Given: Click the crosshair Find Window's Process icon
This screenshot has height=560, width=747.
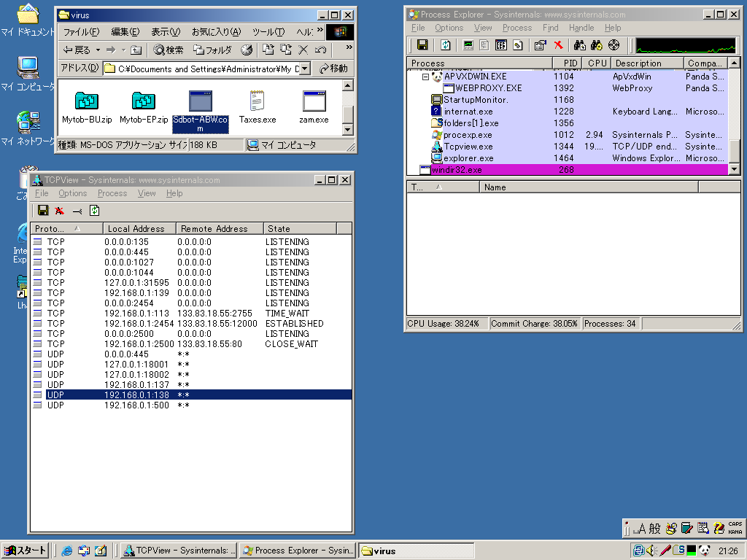Looking at the screenshot, I should 614,45.
